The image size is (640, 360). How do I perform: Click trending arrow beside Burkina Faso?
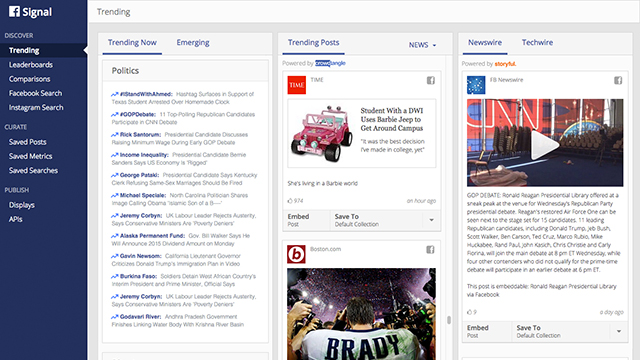click(115, 276)
